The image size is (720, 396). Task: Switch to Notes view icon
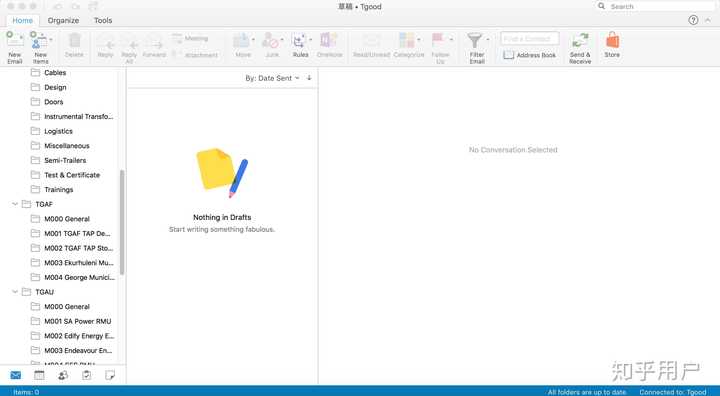coord(110,375)
